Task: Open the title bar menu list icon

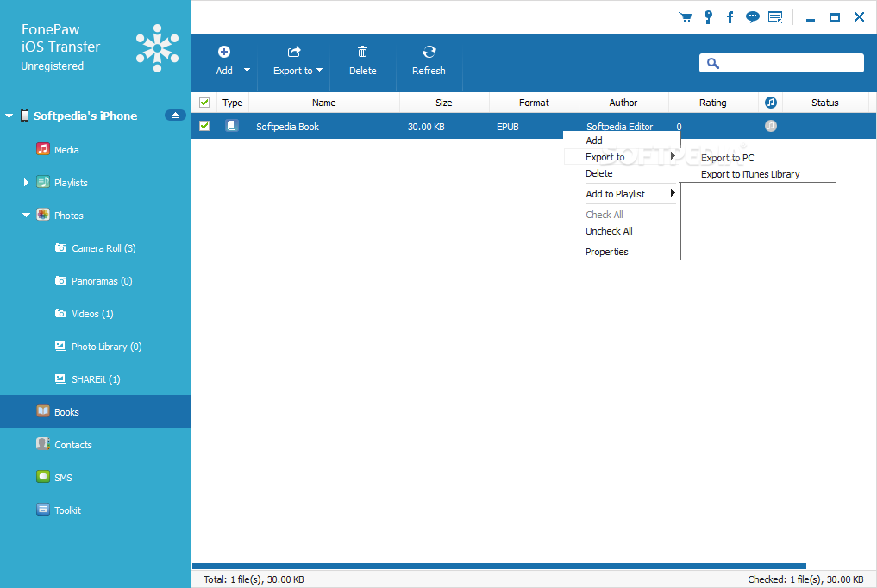Action: pyautogui.click(x=775, y=17)
